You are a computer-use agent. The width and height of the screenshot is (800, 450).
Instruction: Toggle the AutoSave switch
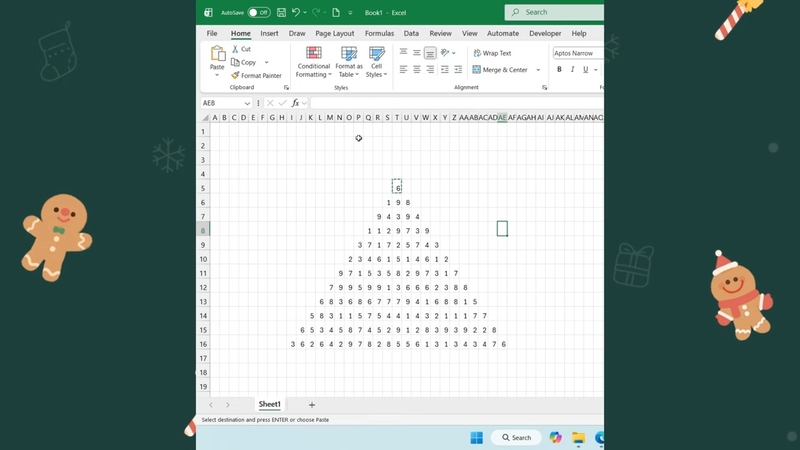(x=259, y=12)
